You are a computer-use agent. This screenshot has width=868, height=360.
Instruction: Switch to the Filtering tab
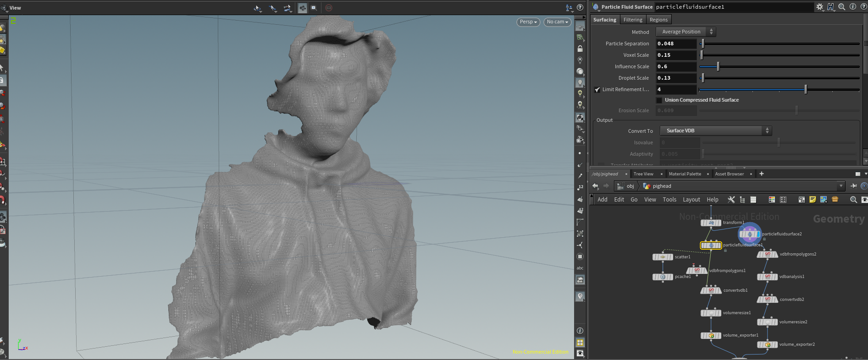pyautogui.click(x=633, y=20)
